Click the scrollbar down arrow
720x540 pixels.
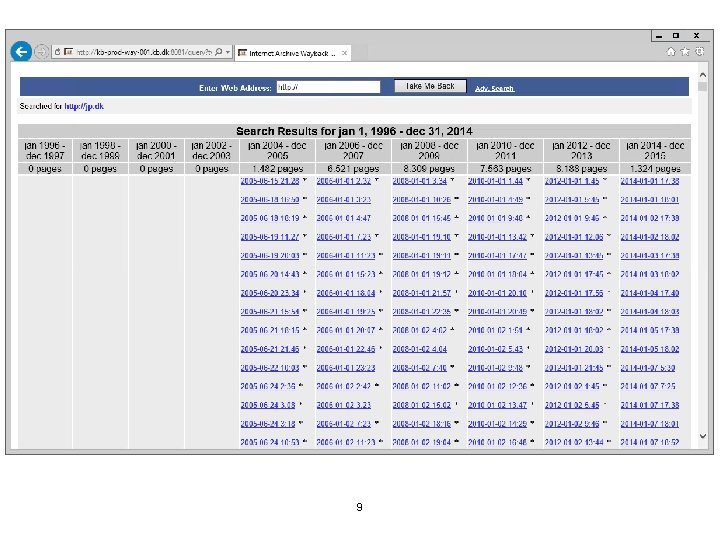click(x=703, y=436)
